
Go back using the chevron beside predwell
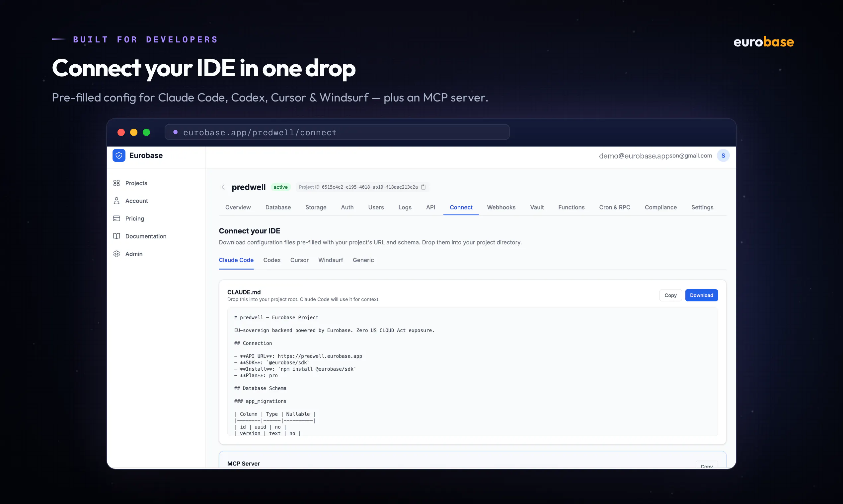223,187
